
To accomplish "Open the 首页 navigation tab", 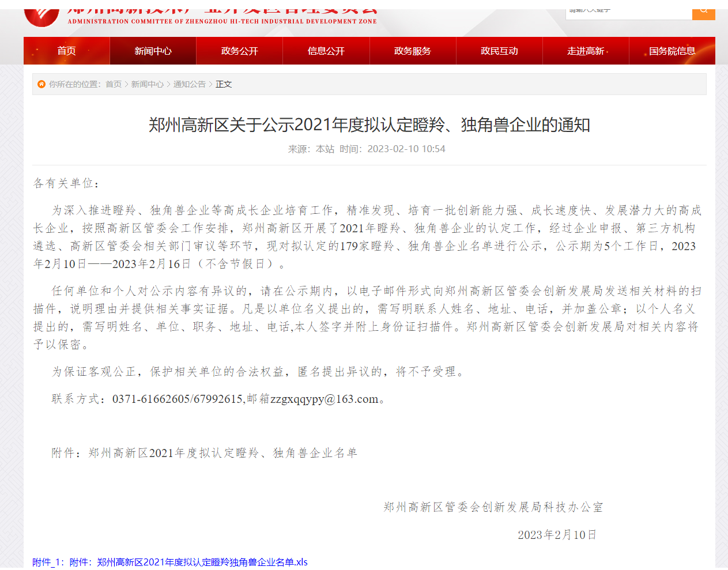I will [x=67, y=51].
